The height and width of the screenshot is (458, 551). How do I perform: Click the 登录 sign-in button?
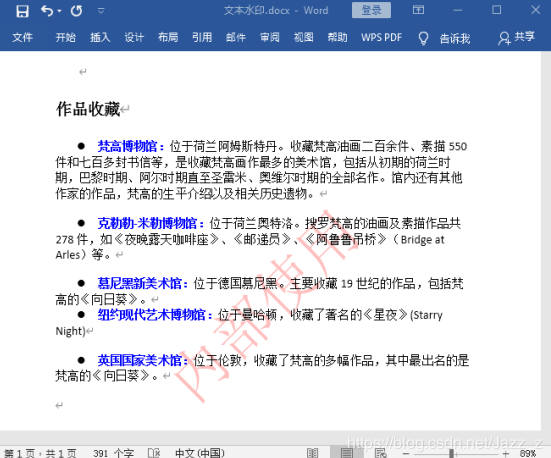point(371,10)
